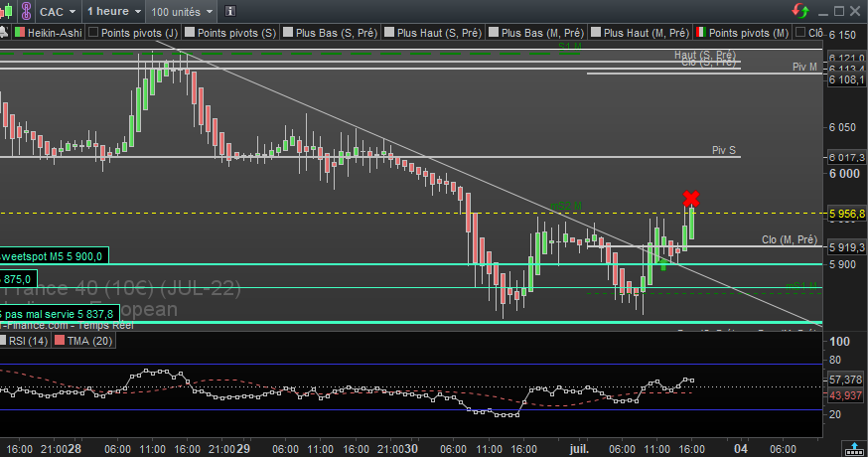Open Points pivots (S) indicator label

237,33
